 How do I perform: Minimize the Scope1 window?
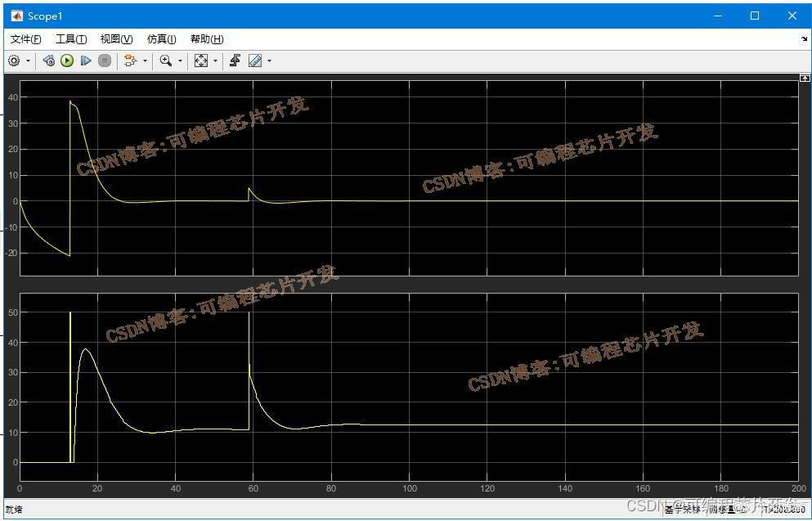coord(718,16)
